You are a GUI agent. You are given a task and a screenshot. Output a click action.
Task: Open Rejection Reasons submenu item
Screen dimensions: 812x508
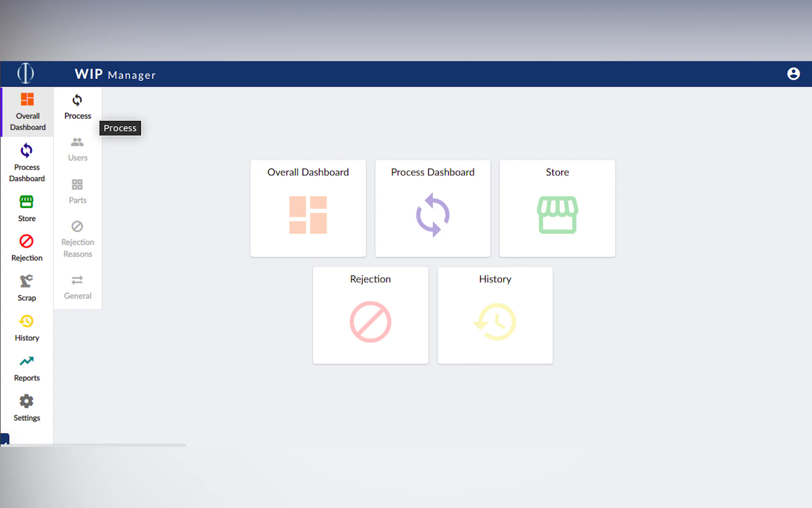78,239
